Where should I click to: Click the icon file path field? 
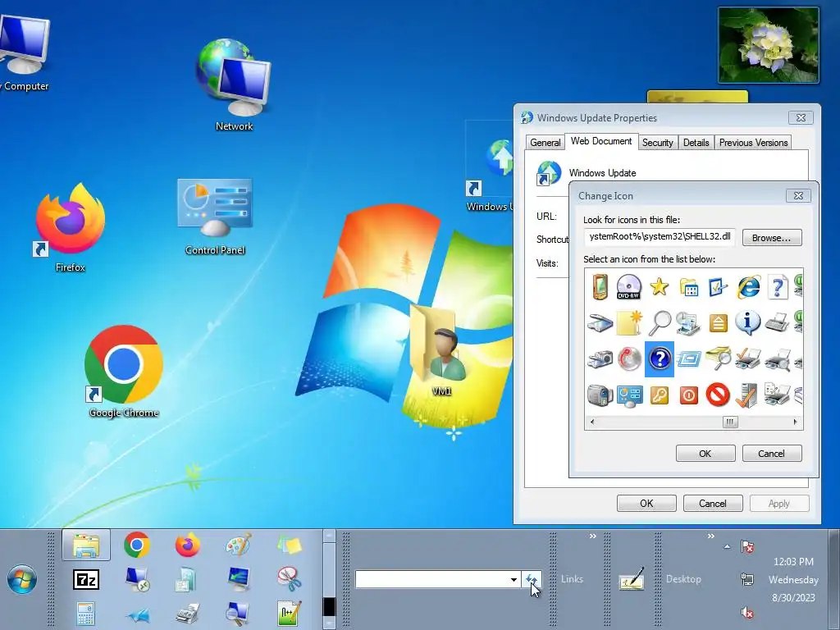coord(660,237)
